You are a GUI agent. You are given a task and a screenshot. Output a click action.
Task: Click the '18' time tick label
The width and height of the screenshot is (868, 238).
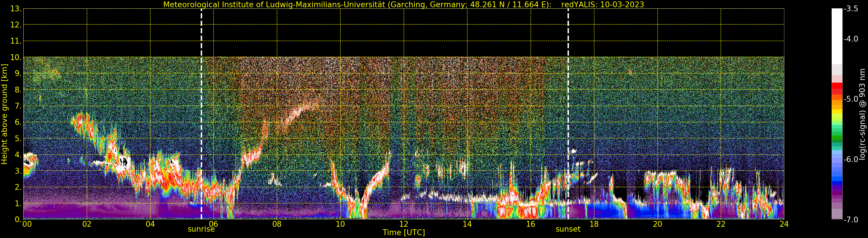coord(594,224)
